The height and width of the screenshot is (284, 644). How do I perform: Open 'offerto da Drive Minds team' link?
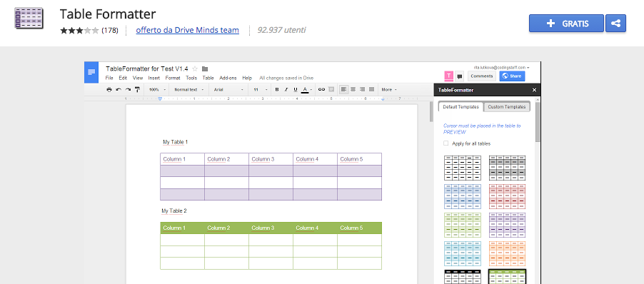[187, 30]
